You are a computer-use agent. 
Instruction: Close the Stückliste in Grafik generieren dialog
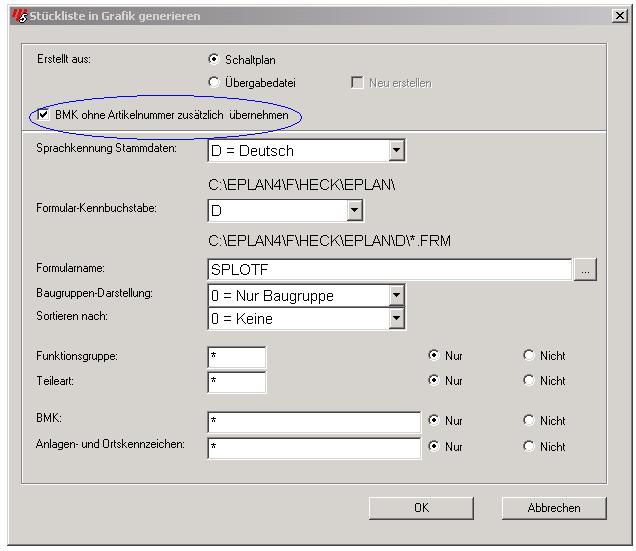tap(620, 16)
